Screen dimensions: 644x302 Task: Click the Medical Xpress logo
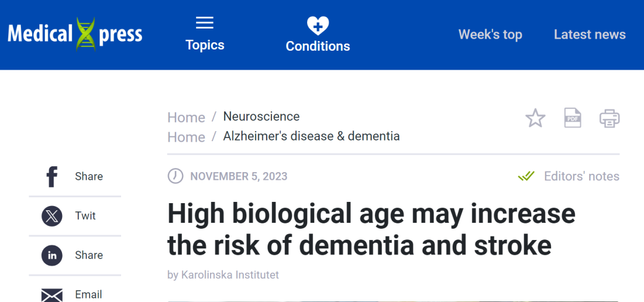(x=75, y=34)
